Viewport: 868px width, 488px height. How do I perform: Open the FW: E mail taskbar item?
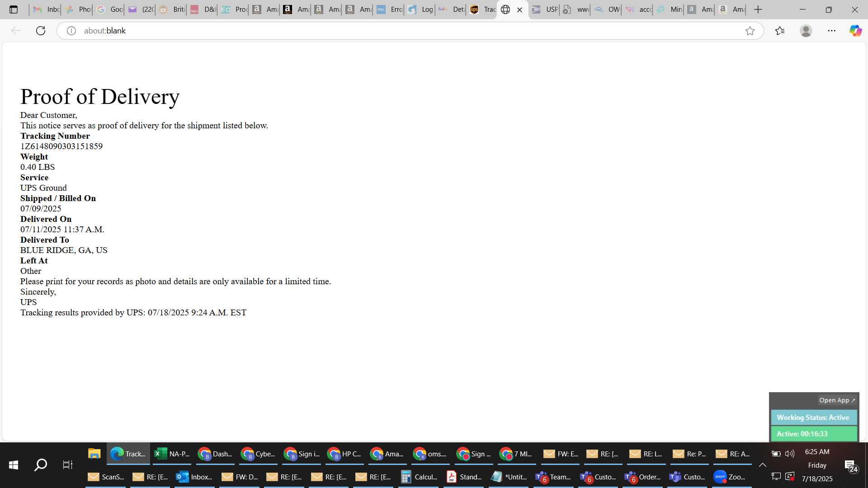(561, 454)
